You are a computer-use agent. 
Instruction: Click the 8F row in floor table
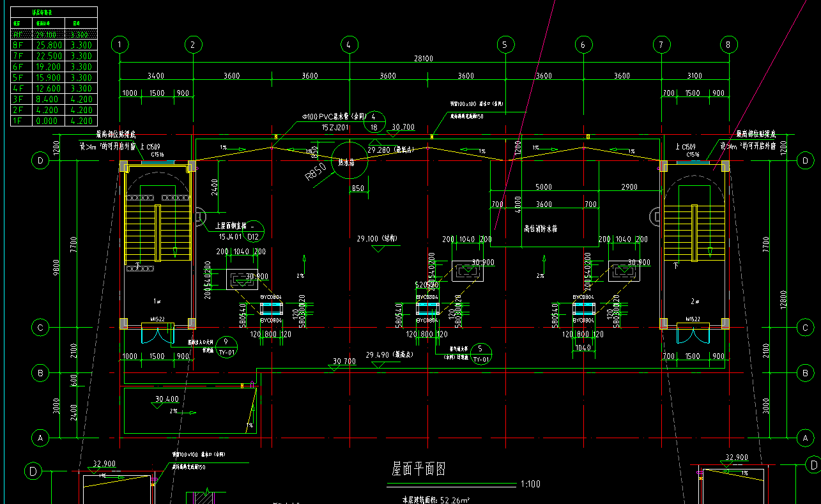tap(52, 45)
